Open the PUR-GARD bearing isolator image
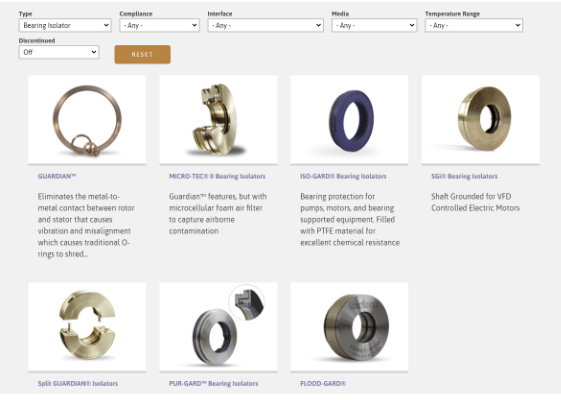 [x=218, y=327]
